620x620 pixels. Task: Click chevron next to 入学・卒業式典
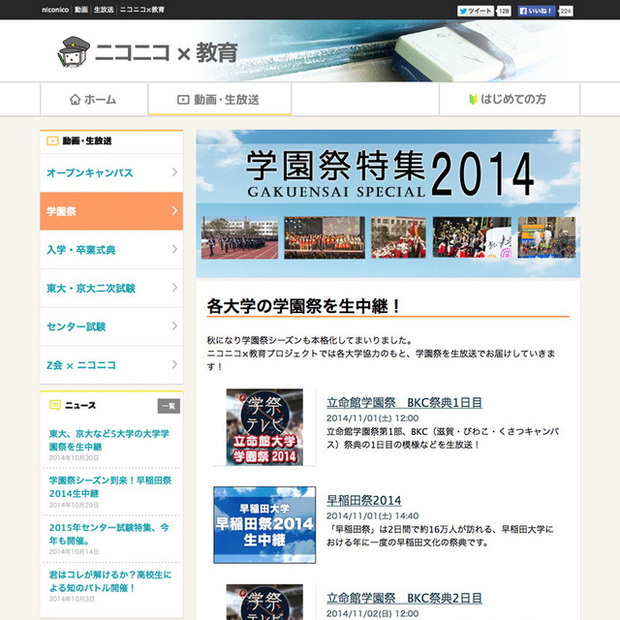(x=174, y=249)
